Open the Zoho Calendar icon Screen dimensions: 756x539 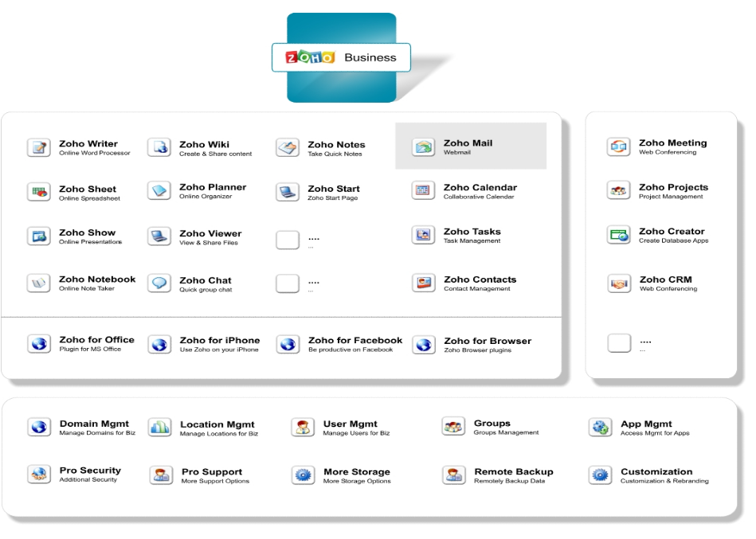coord(424,191)
